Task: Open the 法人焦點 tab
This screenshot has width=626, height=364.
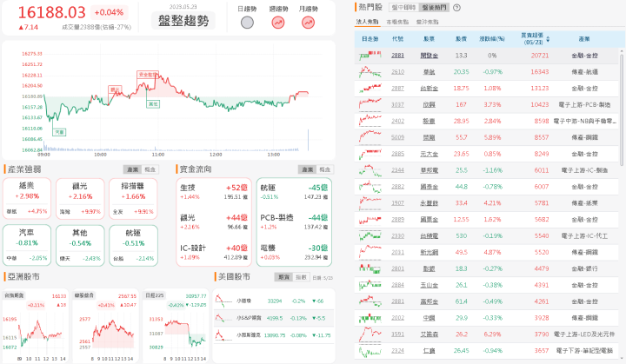Action: point(367,22)
